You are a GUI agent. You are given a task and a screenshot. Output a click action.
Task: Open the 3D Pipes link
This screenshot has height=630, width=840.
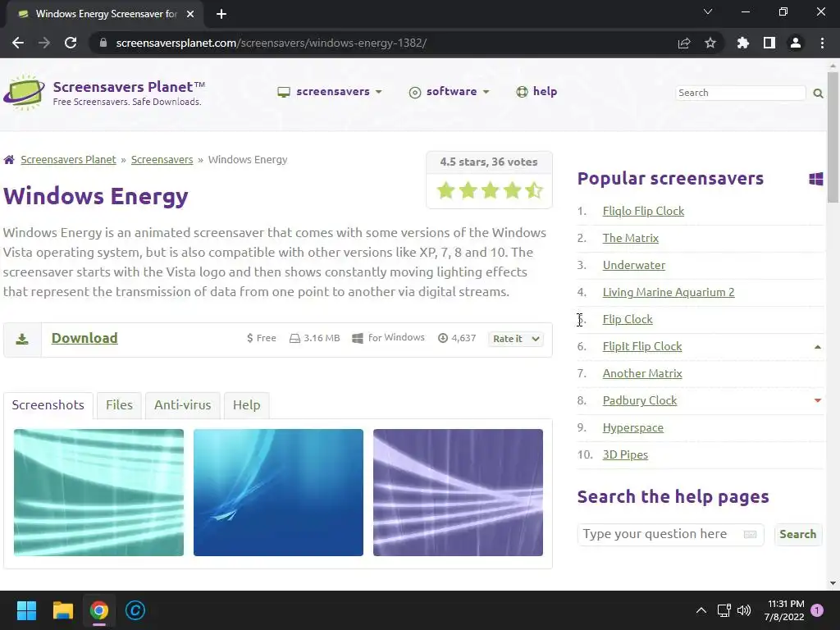point(625,454)
